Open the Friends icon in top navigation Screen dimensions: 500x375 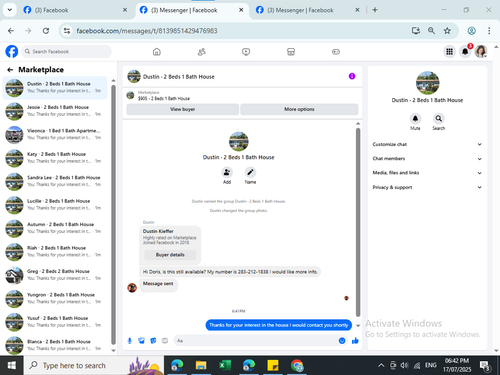click(202, 52)
